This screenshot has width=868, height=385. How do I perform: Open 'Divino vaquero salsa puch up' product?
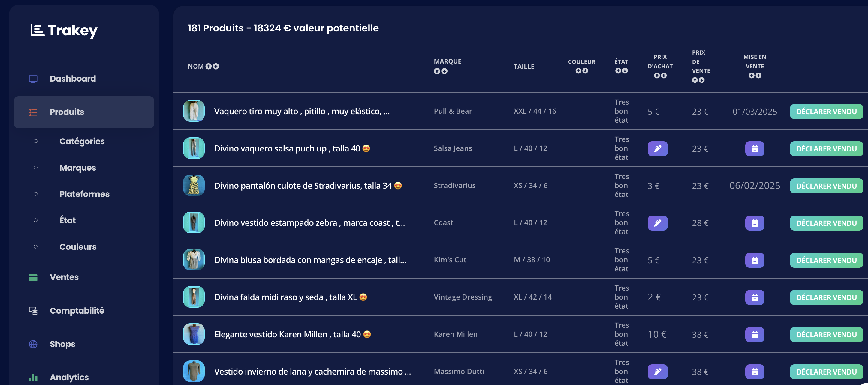[x=292, y=148]
